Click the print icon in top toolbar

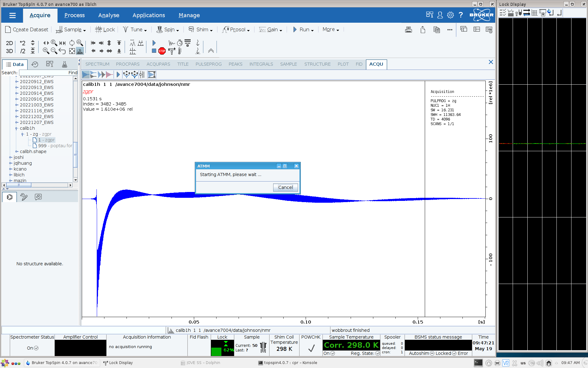tap(408, 30)
